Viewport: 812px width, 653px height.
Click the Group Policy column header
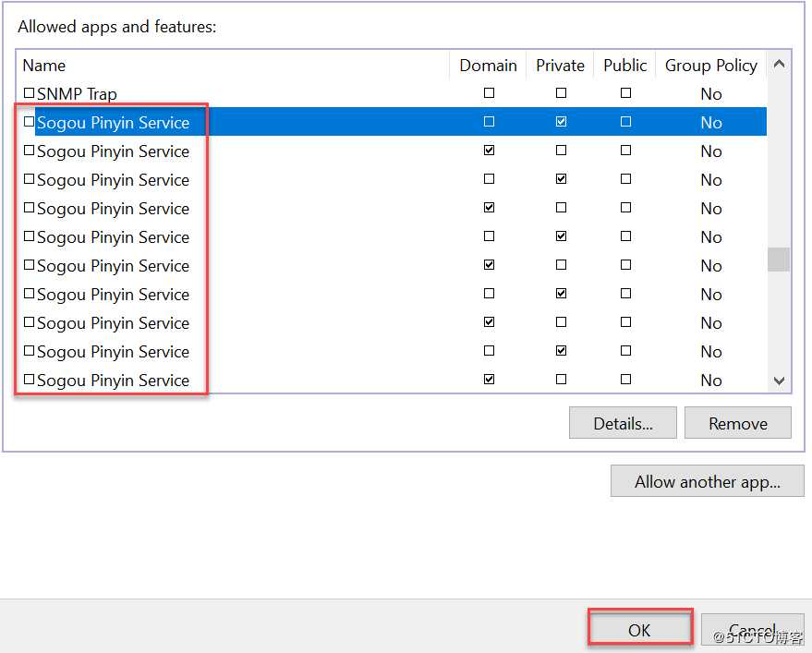pyautogui.click(x=711, y=66)
